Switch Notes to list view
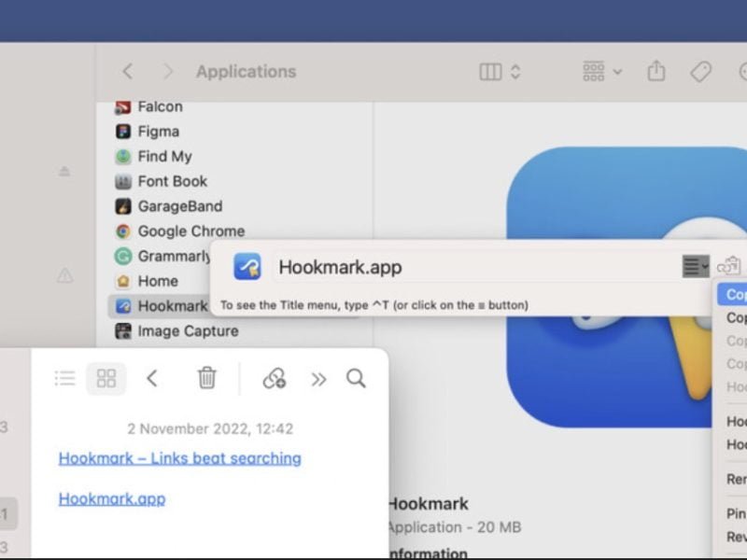Viewport: 747px width, 560px height. click(64, 378)
